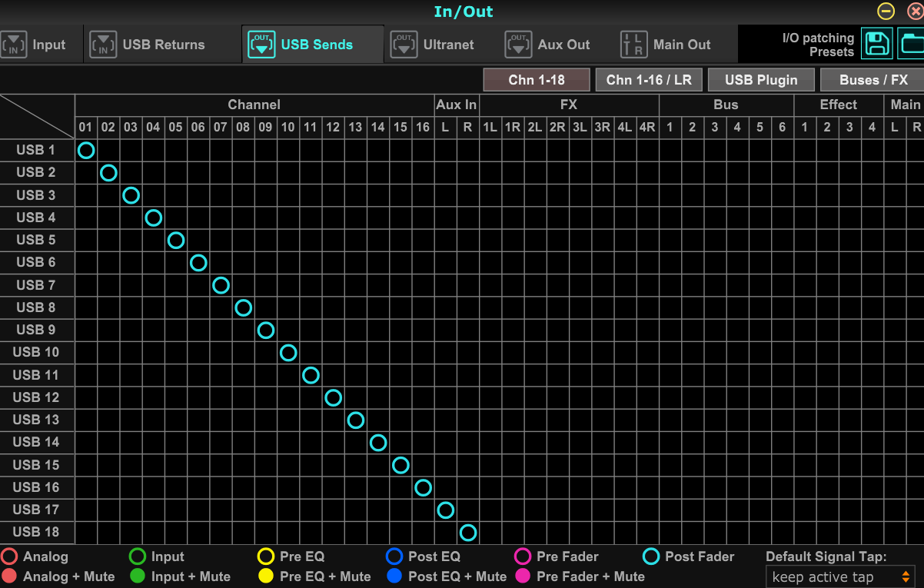Close the In/Out window
The height and width of the screenshot is (588, 924).
914,12
